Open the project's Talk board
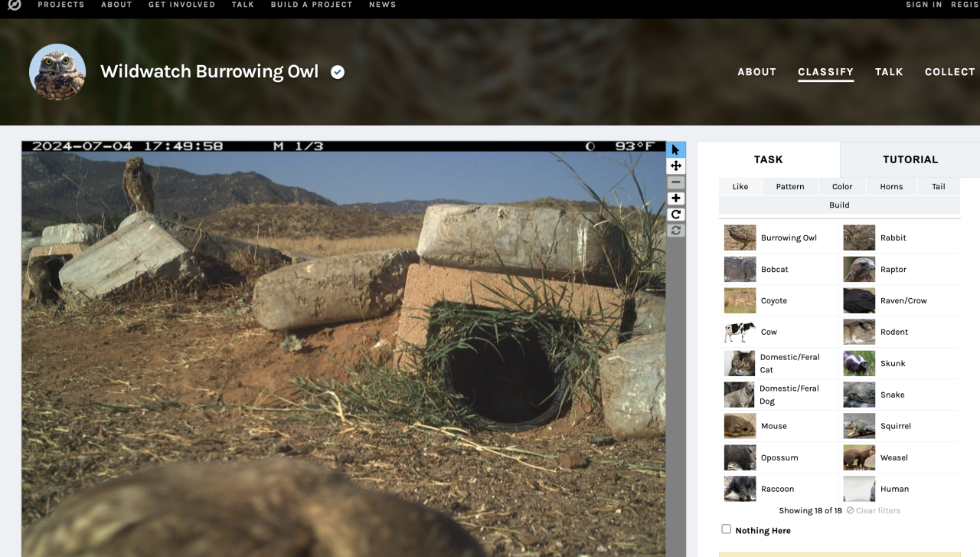 tap(889, 72)
